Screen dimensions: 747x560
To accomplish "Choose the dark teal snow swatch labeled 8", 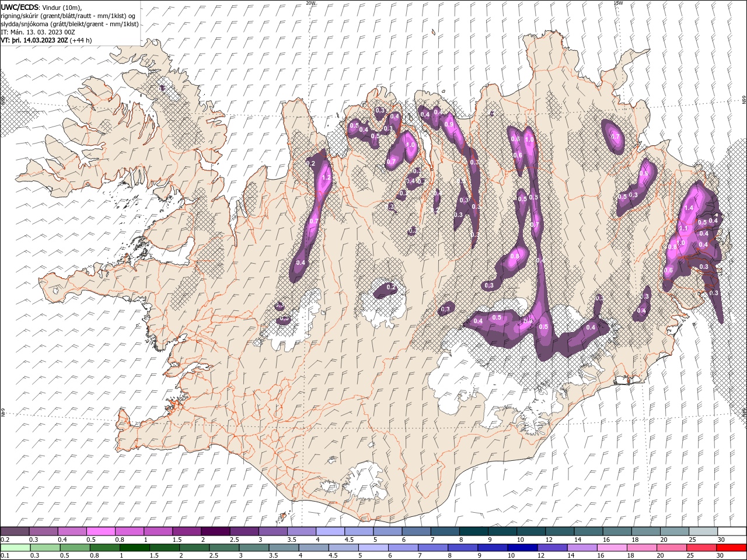I will coord(474,531).
